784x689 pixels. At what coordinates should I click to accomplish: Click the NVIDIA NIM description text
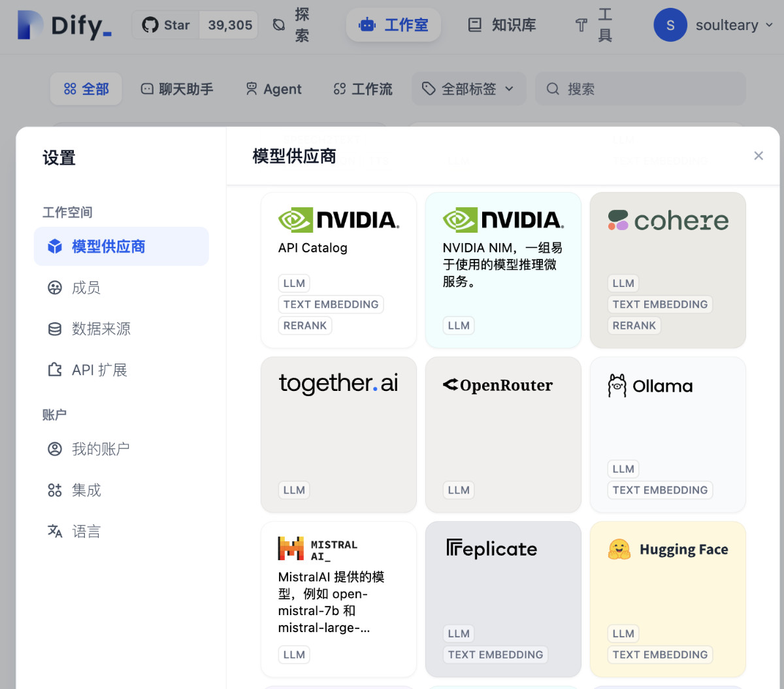(x=502, y=265)
